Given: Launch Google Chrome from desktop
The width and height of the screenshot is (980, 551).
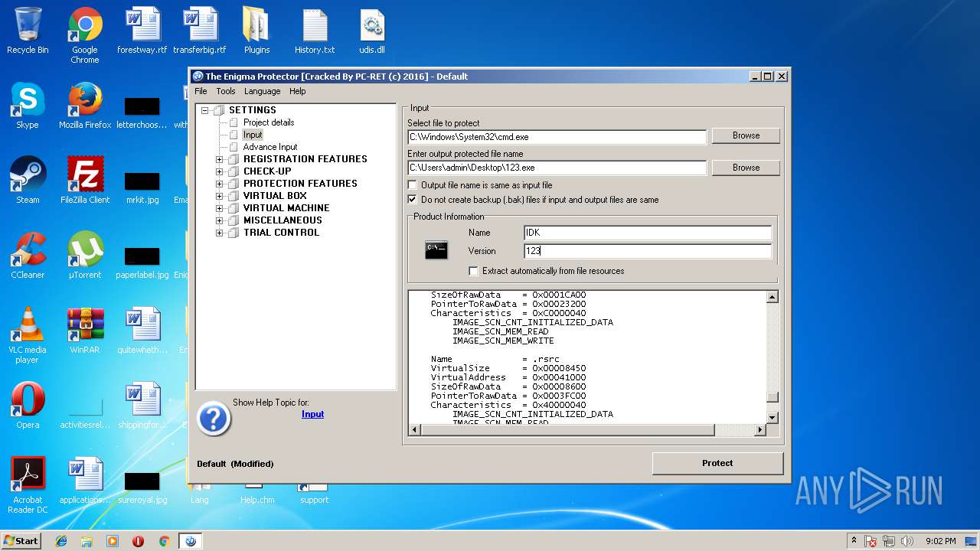Looking at the screenshot, I should pyautogui.click(x=85, y=35).
